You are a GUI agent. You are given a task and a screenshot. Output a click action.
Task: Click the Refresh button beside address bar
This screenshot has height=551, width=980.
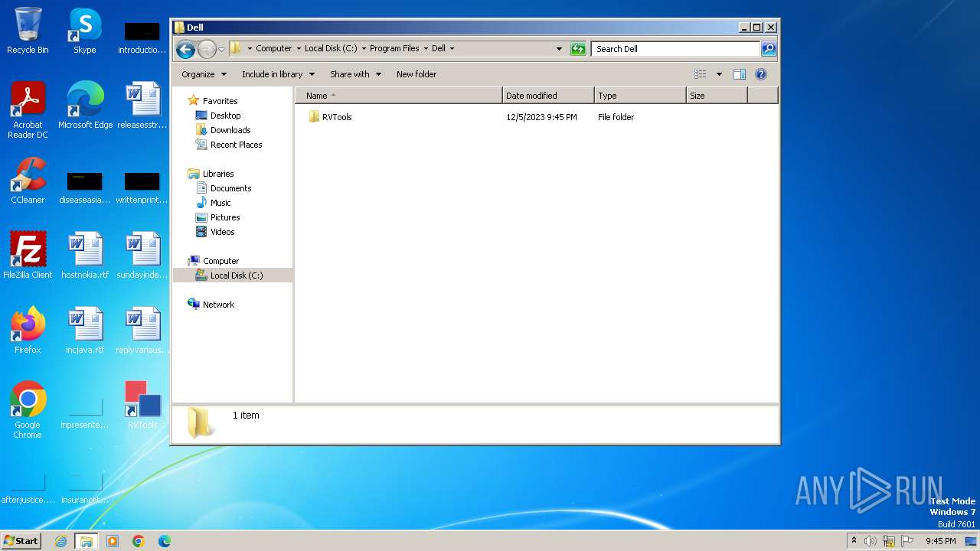pyautogui.click(x=578, y=49)
